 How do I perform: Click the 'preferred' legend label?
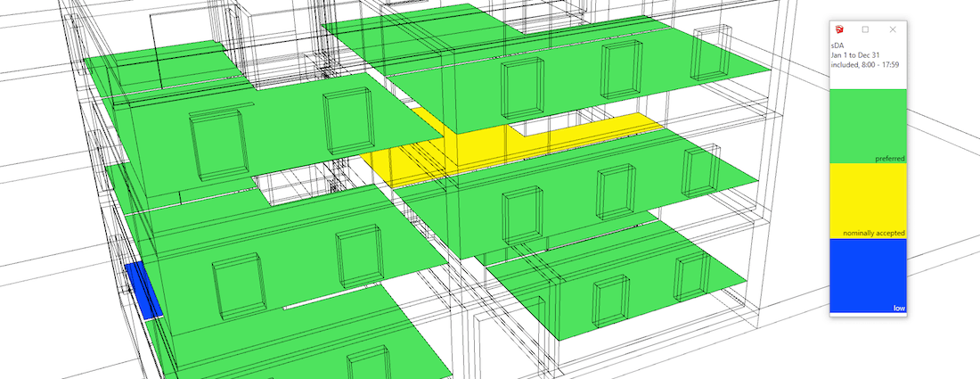[890, 159]
